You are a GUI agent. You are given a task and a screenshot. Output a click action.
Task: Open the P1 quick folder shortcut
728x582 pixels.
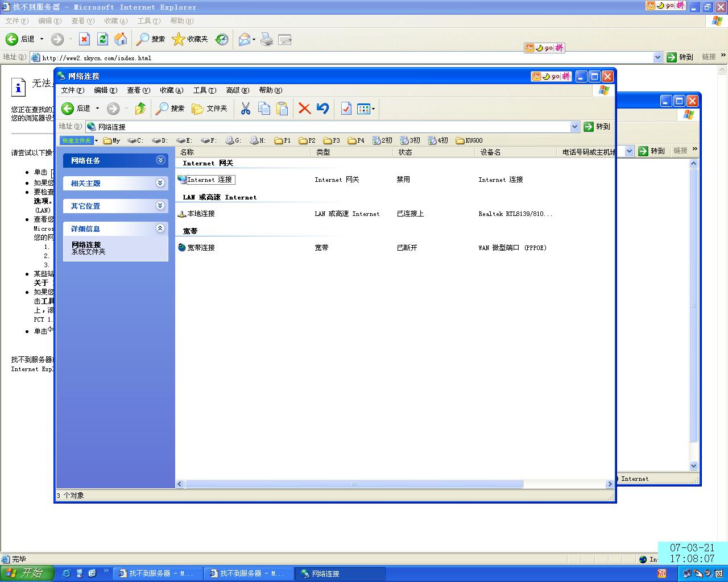tap(283, 140)
